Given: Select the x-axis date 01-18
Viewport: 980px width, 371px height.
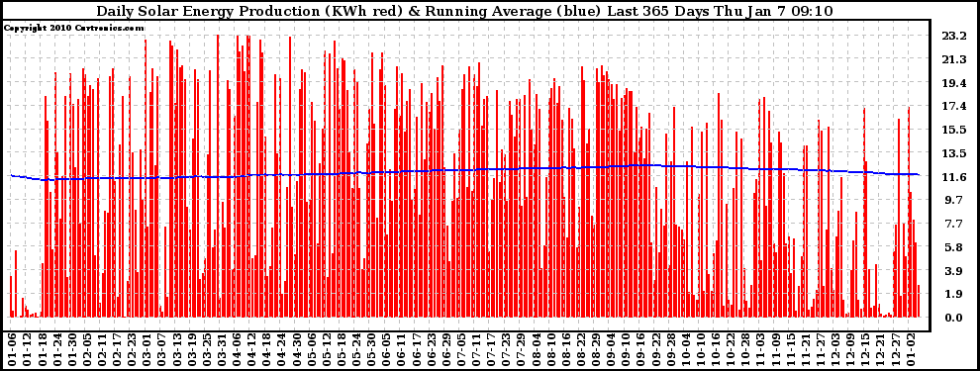Looking at the screenshot, I should (42, 349).
